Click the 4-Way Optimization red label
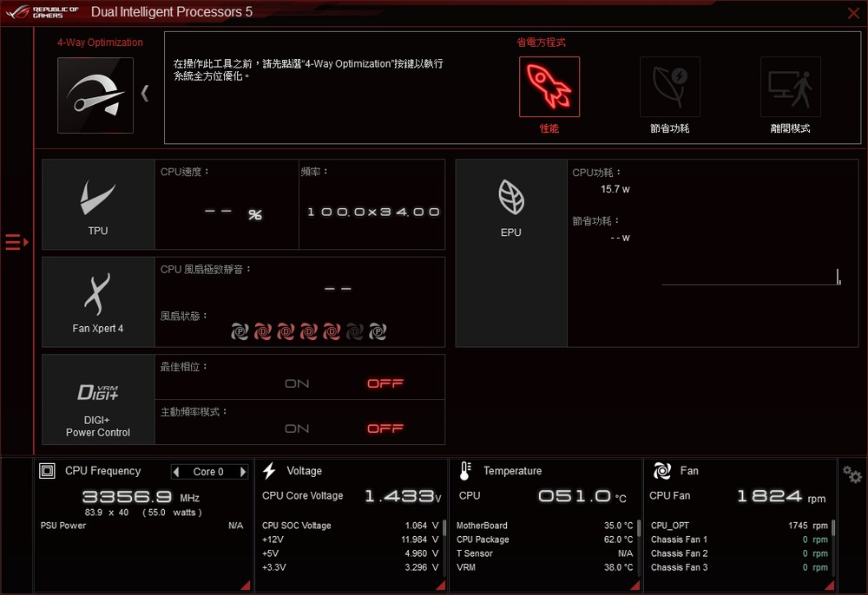The height and width of the screenshot is (595, 868). [x=100, y=42]
